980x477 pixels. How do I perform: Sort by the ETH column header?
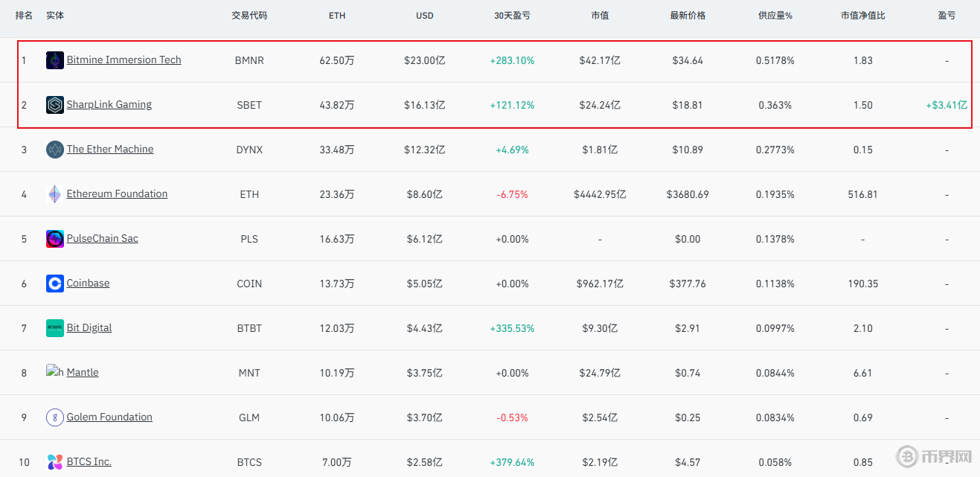pyautogui.click(x=337, y=16)
